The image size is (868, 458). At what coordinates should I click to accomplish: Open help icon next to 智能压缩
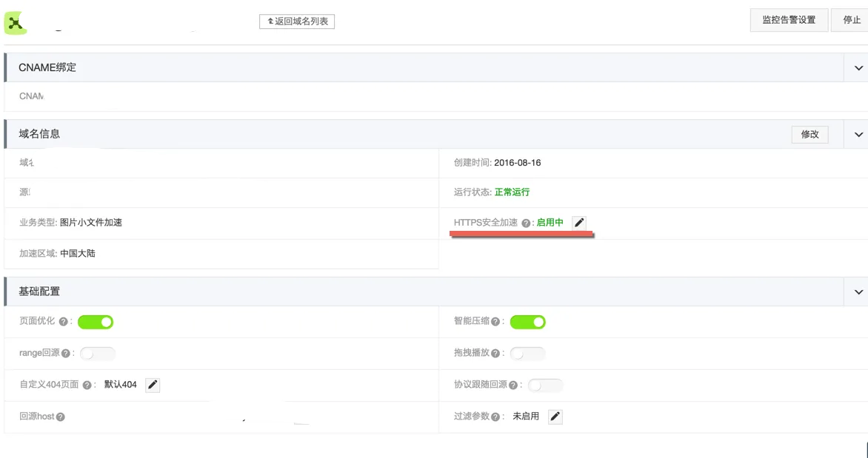click(495, 322)
